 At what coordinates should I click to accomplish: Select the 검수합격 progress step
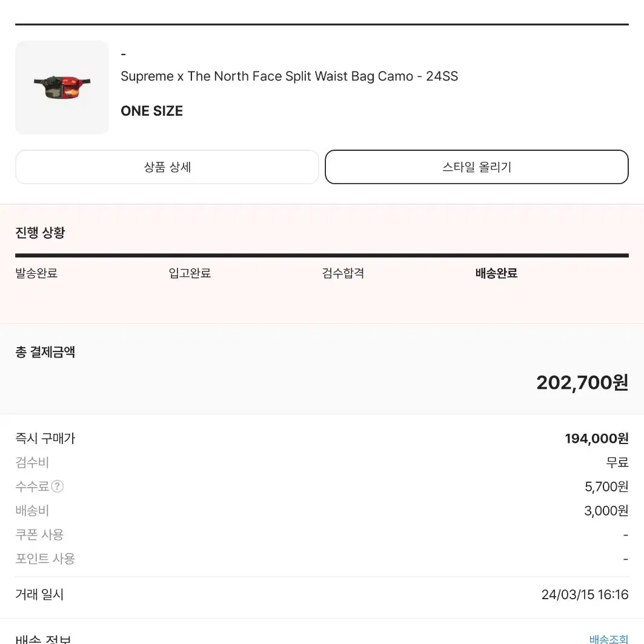(343, 273)
